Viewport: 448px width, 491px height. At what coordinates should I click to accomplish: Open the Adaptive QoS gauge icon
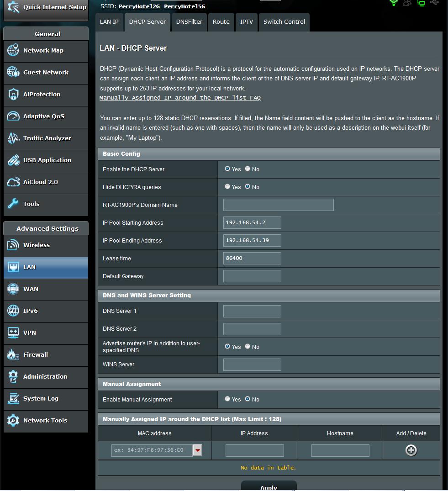[13, 116]
